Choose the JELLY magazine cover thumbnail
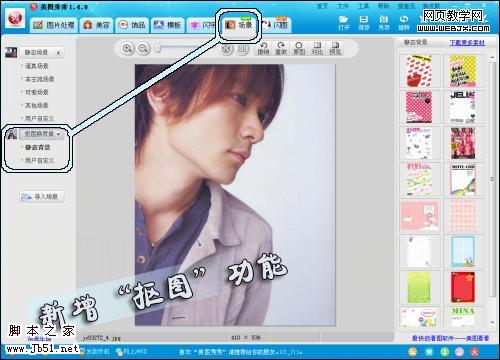The height and width of the screenshot is (360, 500). (x=463, y=107)
